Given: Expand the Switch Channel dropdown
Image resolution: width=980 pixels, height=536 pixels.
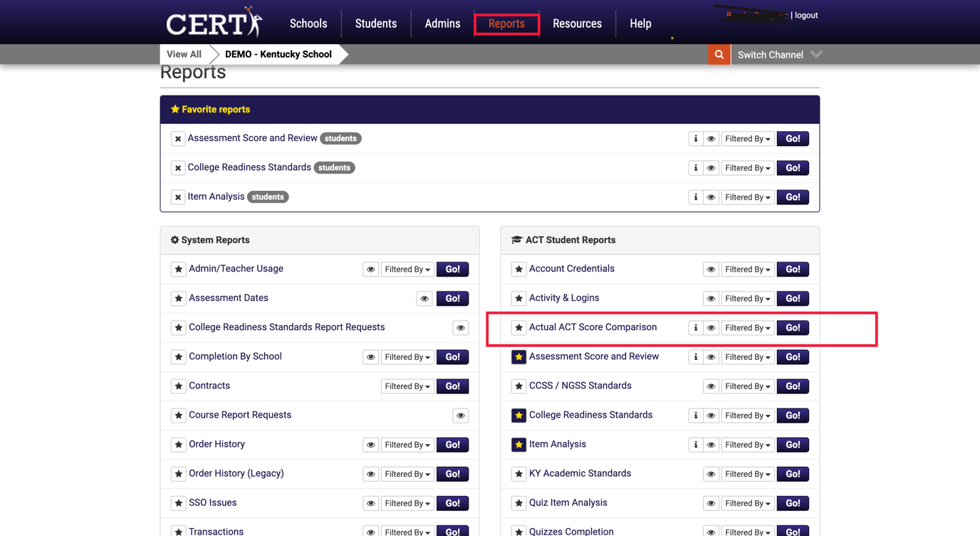Looking at the screenshot, I should (778, 54).
